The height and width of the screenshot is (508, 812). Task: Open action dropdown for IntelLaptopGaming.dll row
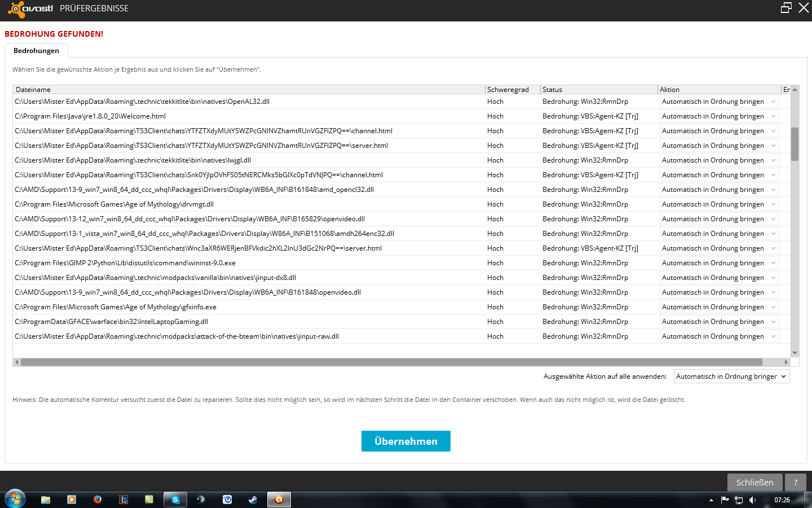(719, 322)
